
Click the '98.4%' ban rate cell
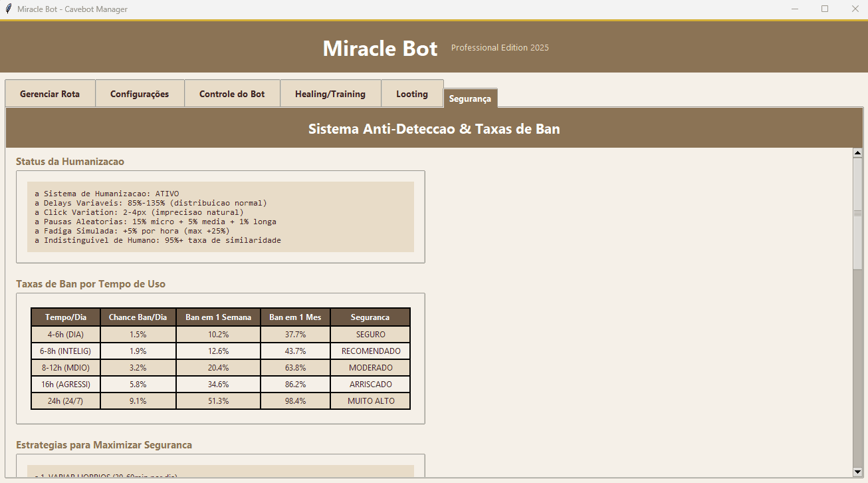pyautogui.click(x=295, y=401)
